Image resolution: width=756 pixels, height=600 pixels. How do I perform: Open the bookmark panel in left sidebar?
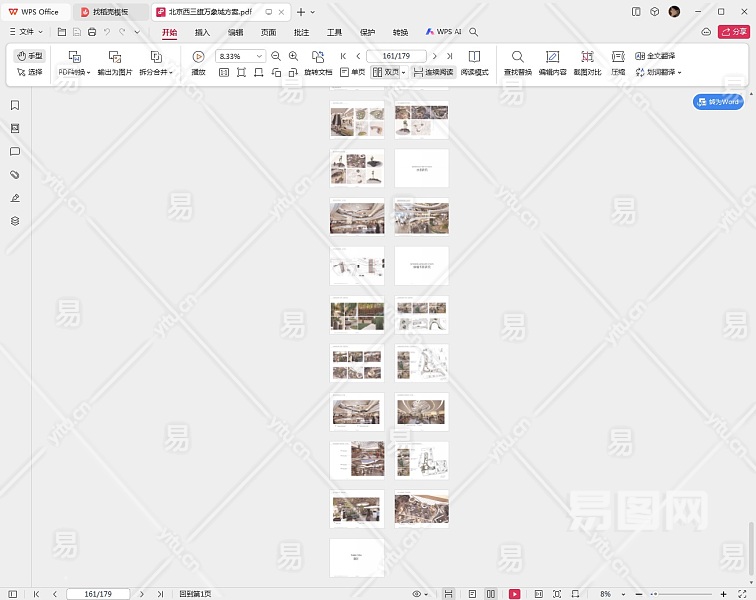pyautogui.click(x=15, y=105)
